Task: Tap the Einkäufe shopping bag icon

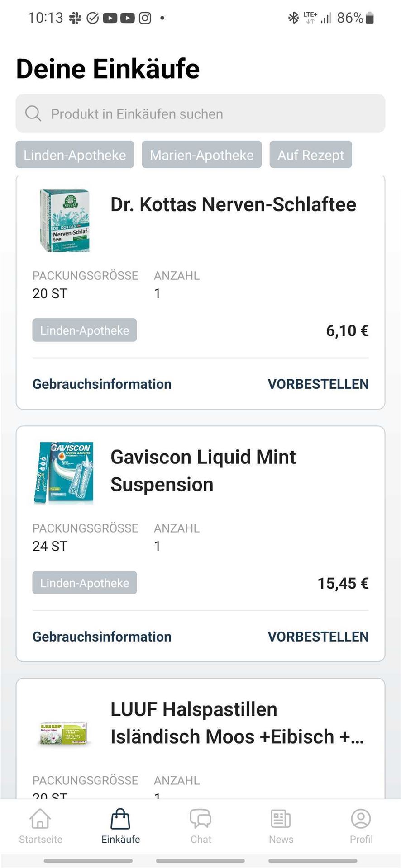Action: tap(120, 819)
